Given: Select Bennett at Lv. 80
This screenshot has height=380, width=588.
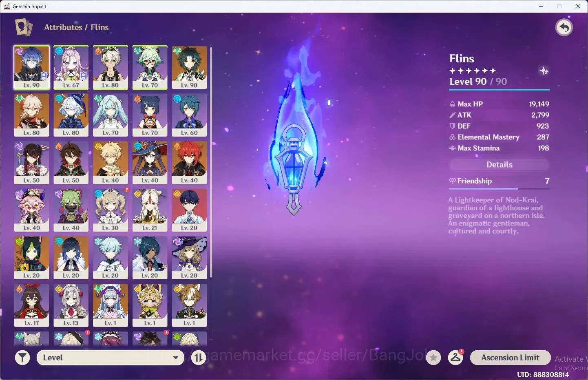Looking at the screenshot, I should pyautogui.click(x=111, y=67).
